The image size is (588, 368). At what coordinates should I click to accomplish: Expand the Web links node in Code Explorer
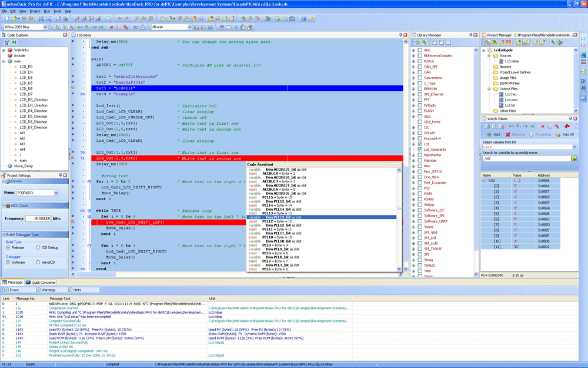click(x=4, y=50)
